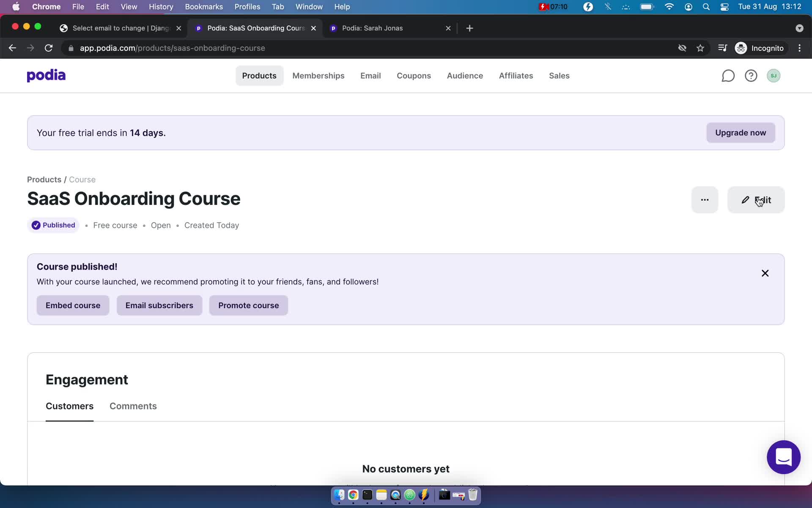The width and height of the screenshot is (812, 508).
Task: Click the refresh page icon
Action: point(49,48)
